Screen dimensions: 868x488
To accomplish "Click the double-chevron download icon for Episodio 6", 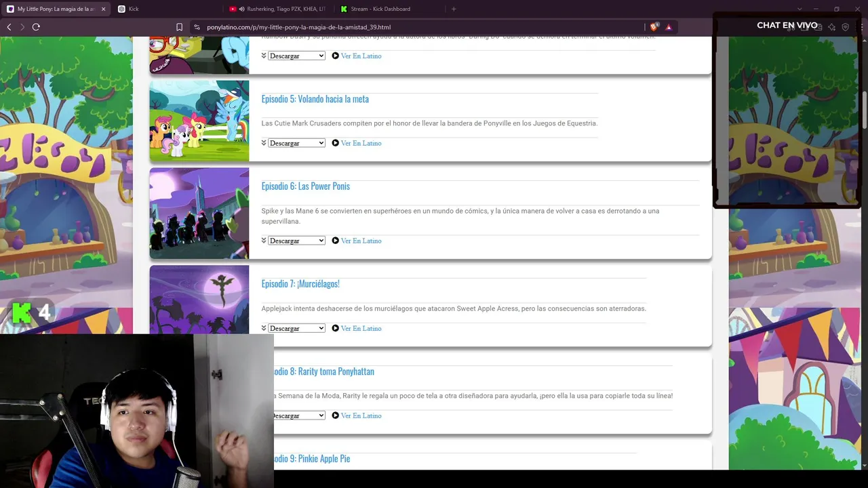I will pyautogui.click(x=264, y=241).
